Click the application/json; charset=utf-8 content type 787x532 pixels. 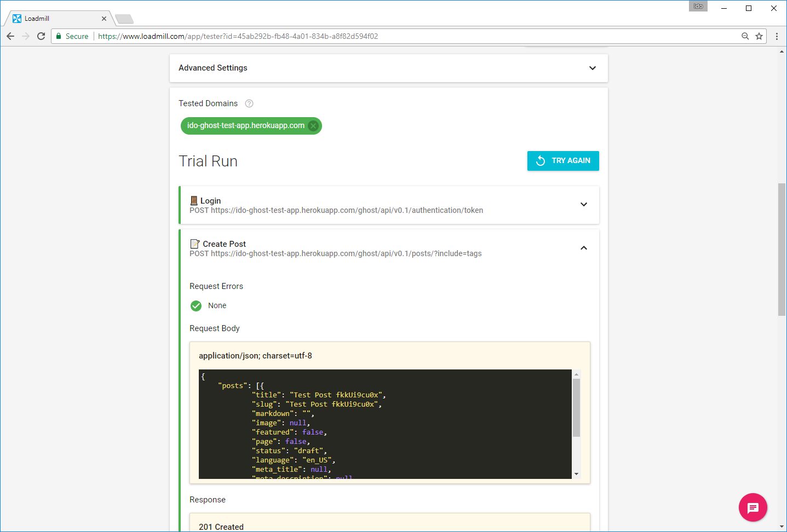255,356
